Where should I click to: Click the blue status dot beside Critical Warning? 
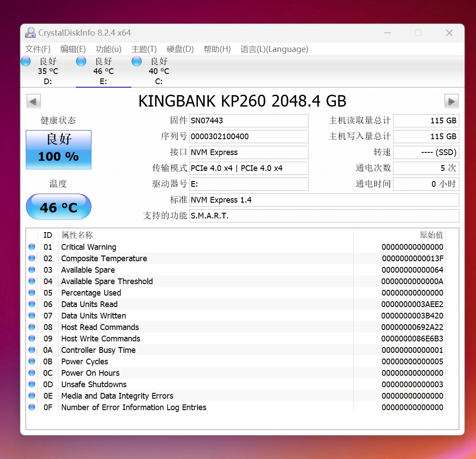31,247
